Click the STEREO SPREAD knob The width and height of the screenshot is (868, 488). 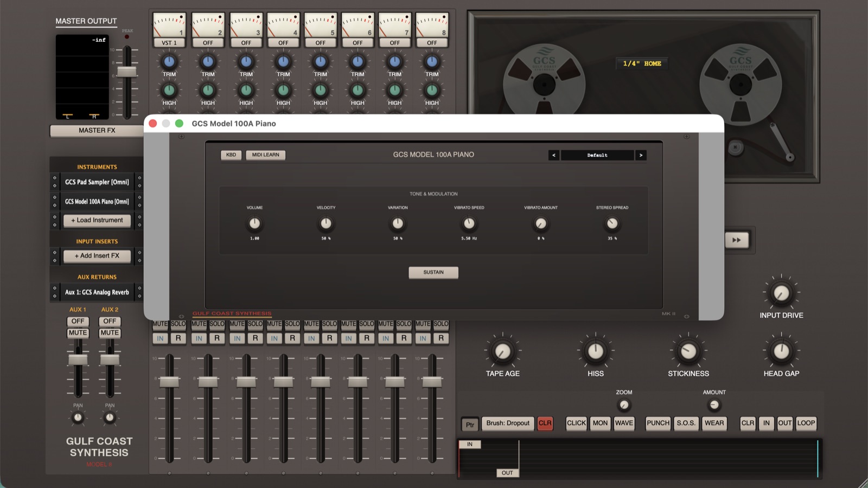click(612, 223)
